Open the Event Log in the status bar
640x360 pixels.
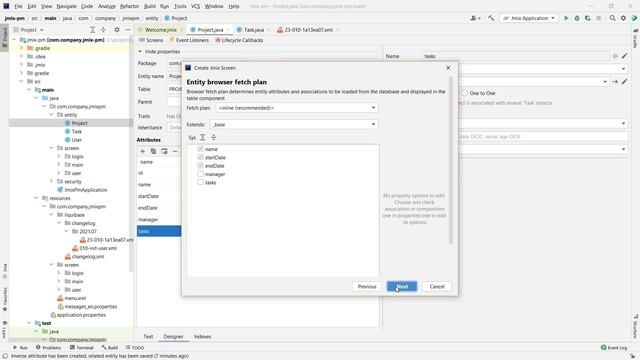click(614, 348)
